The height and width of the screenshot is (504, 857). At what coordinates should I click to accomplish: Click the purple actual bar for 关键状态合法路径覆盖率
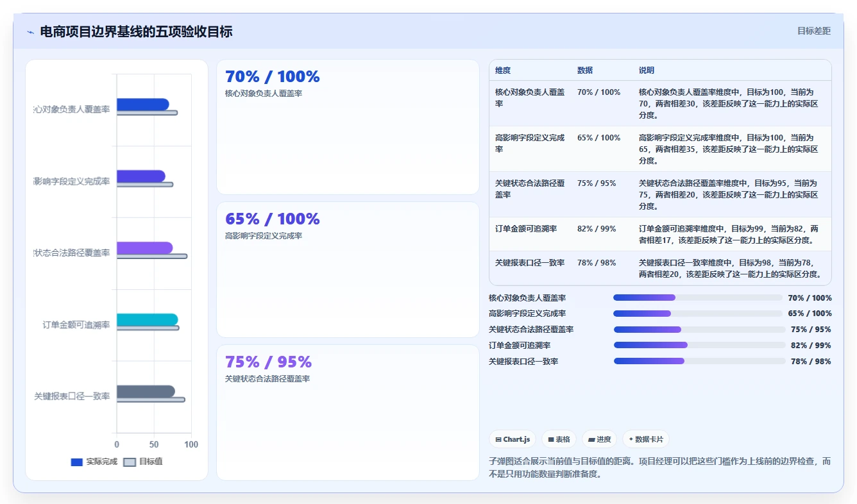click(144, 248)
